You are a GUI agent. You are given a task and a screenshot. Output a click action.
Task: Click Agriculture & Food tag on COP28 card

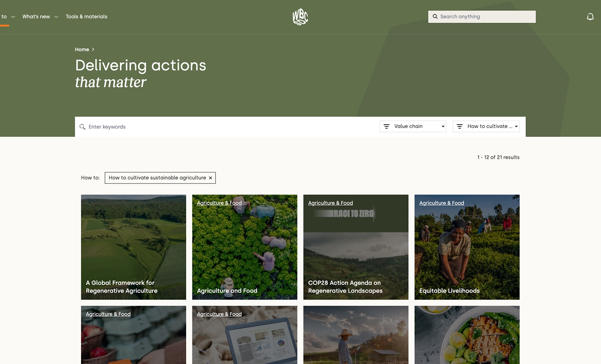[330, 203]
